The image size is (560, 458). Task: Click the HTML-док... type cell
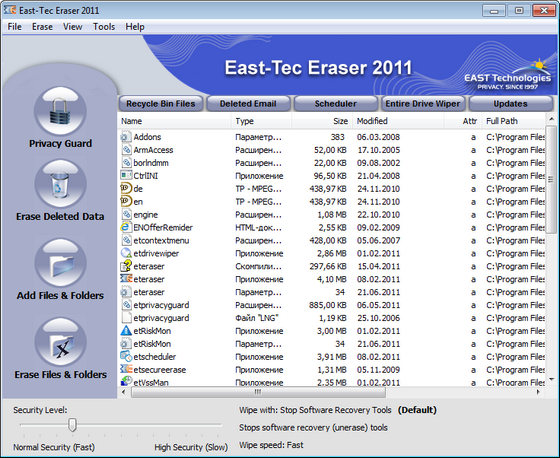tap(258, 227)
